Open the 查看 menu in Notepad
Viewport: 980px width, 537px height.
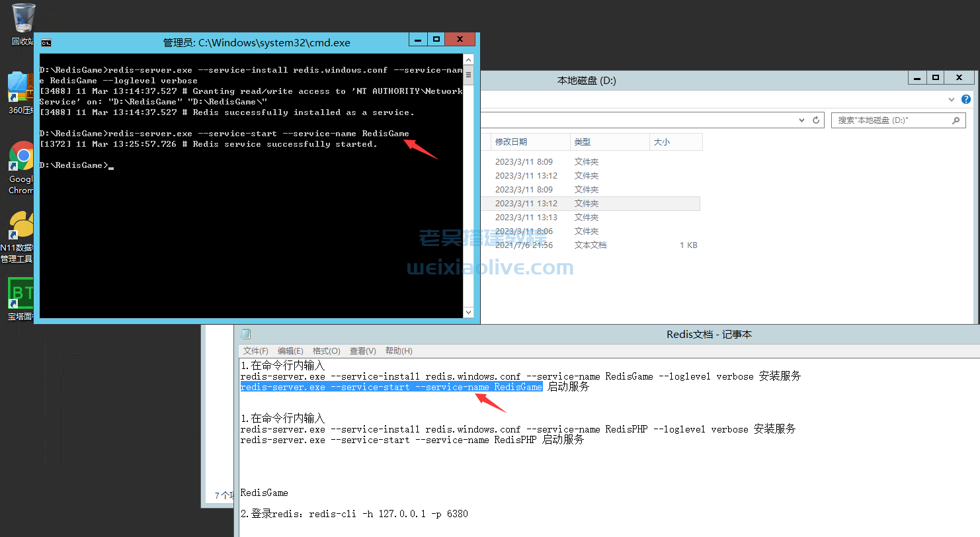(362, 351)
